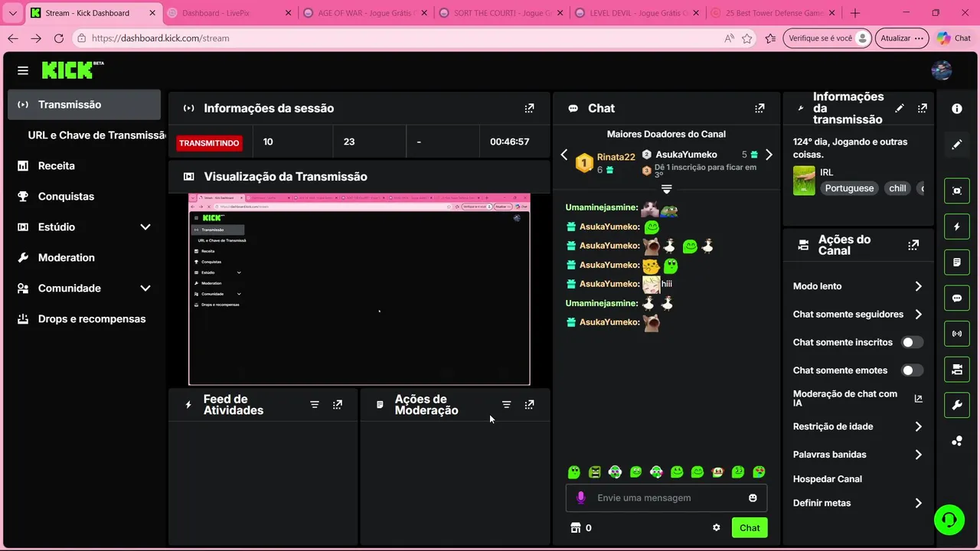This screenshot has width=980, height=551.
Task: Go to the previous top donors entry
Action: coord(564,155)
